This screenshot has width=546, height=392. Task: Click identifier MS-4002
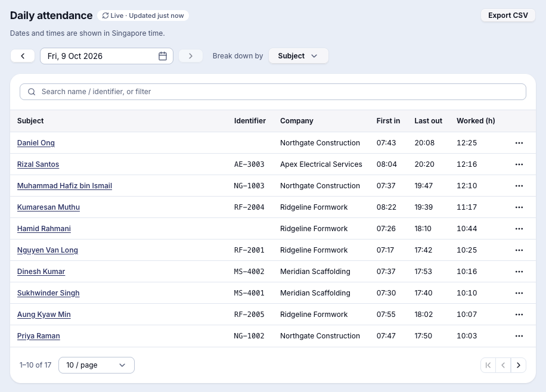pyautogui.click(x=249, y=272)
